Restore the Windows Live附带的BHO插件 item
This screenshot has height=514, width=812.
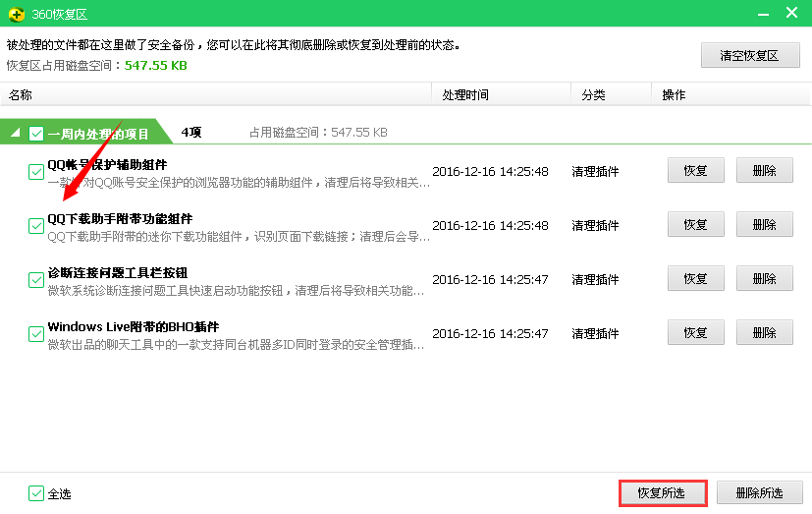pos(695,332)
